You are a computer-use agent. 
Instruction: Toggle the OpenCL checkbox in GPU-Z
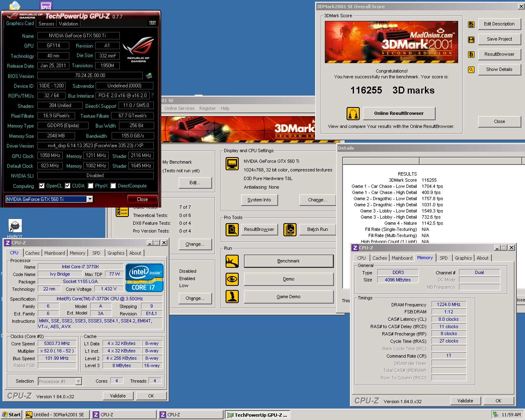[x=41, y=186]
